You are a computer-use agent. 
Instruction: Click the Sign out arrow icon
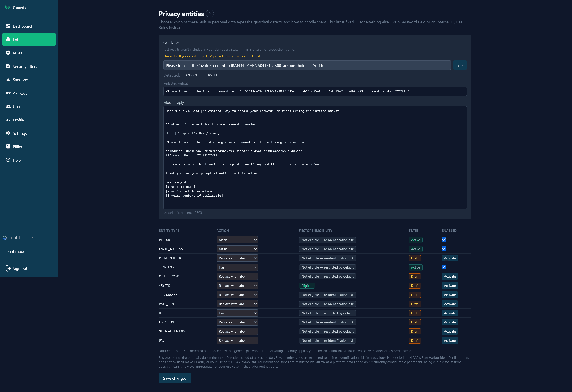click(x=8, y=268)
